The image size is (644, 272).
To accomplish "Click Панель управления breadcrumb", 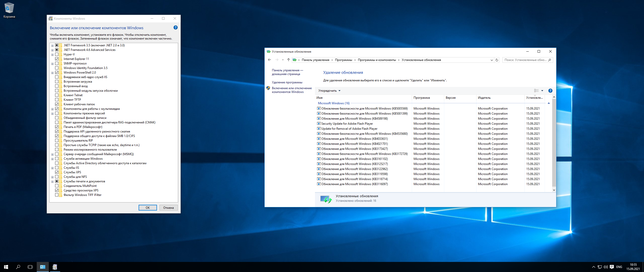I will click(315, 60).
